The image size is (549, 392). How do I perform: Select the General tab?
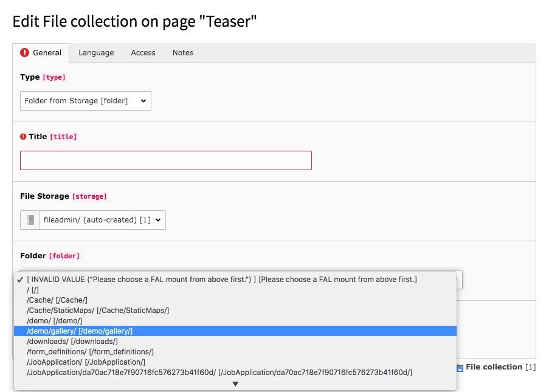tap(47, 53)
